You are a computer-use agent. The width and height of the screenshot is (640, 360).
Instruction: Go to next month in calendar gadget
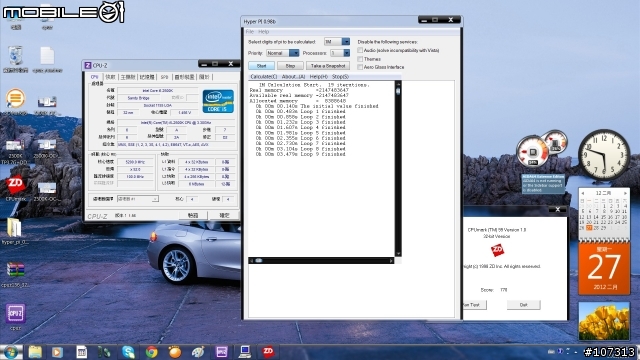click(625, 193)
